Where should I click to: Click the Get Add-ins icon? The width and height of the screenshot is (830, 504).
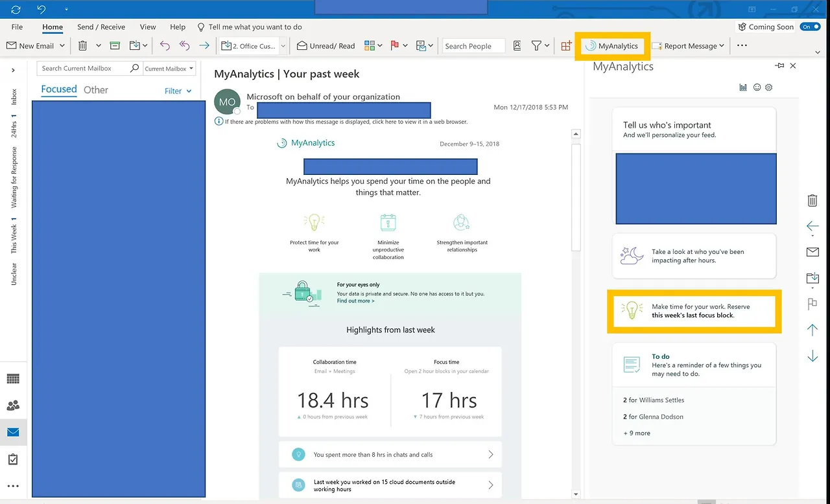566,46
